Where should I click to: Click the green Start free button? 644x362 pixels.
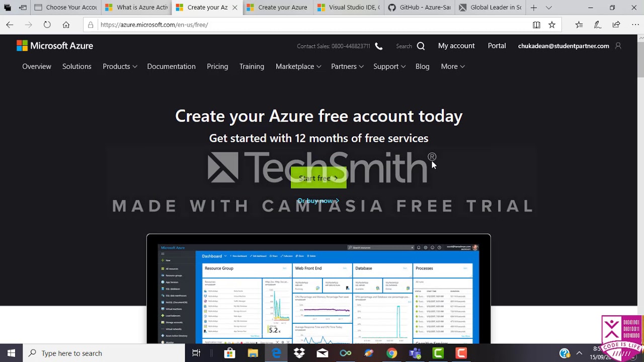click(x=318, y=178)
